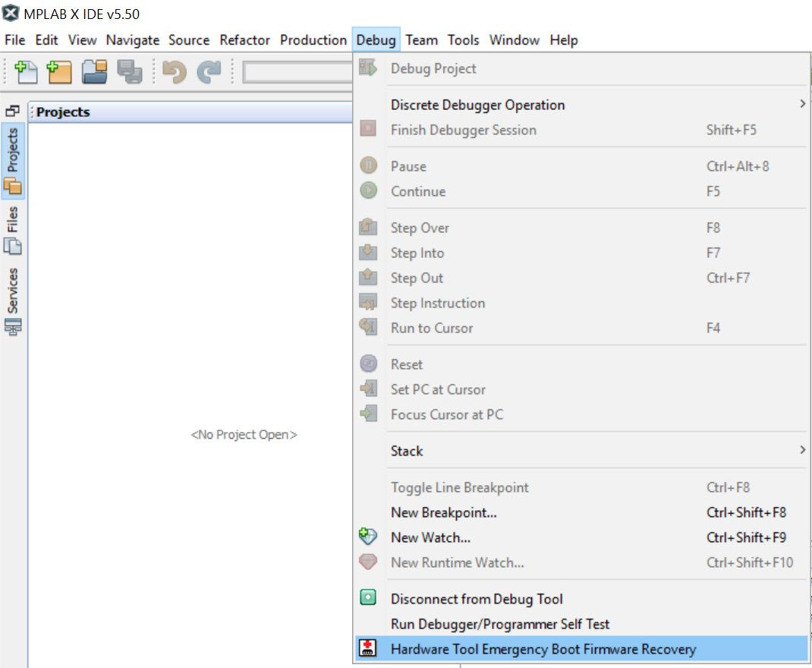Screen dimensions: 812x668
Task: Click the Projects panel title header
Action: click(x=63, y=112)
